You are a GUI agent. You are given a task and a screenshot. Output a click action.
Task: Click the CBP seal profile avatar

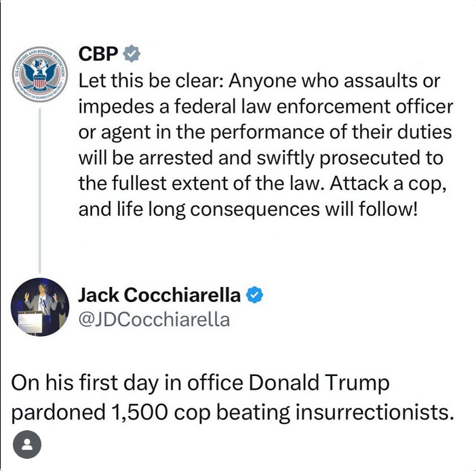tap(40, 74)
